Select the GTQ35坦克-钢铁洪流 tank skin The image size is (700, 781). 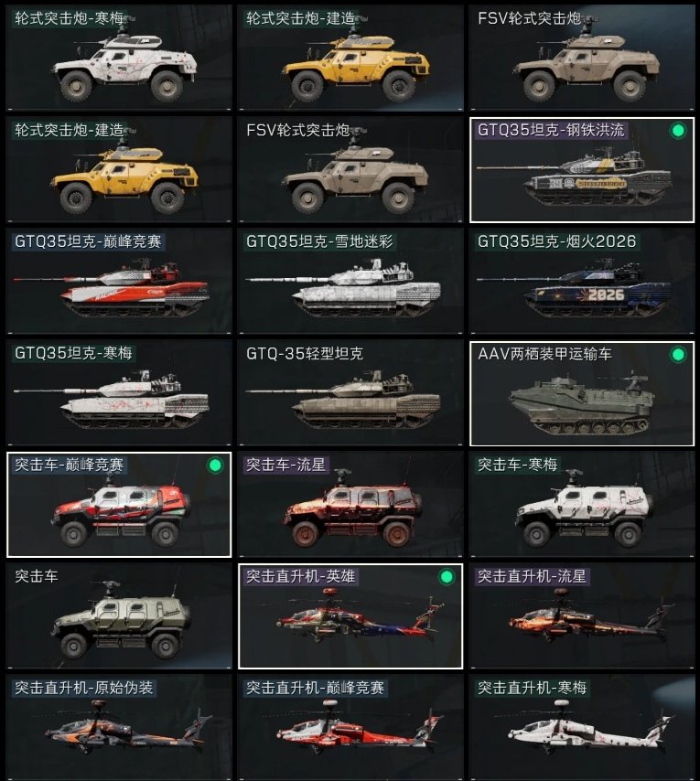click(x=582, y=170)
